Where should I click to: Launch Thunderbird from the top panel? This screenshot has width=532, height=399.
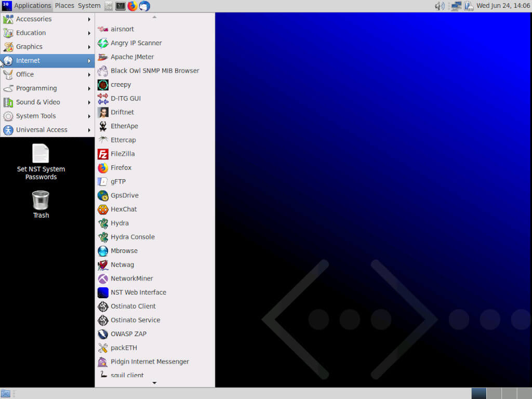tap(144, 6)
